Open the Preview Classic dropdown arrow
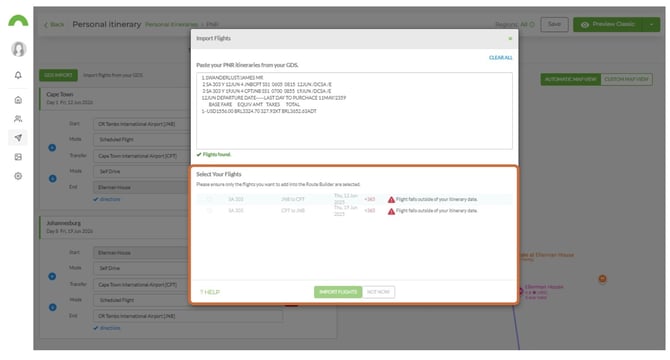The image size is (670, 360). (652, 25)
